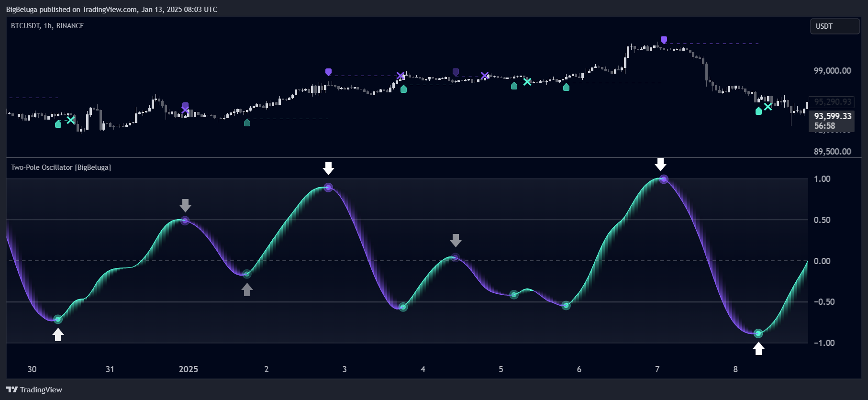Screen dimensions: 868x400
Task: Click the USDT currency button
Action: pos(835,26)
